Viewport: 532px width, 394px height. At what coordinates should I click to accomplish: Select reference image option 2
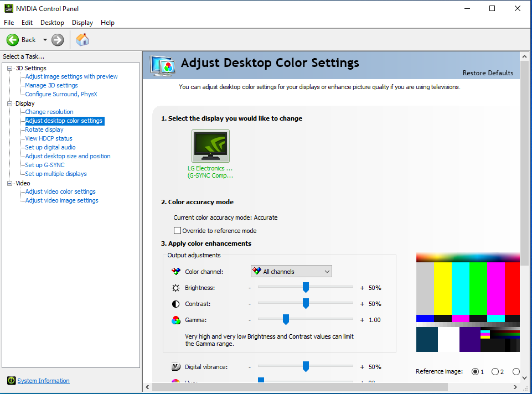click(495, 372)
